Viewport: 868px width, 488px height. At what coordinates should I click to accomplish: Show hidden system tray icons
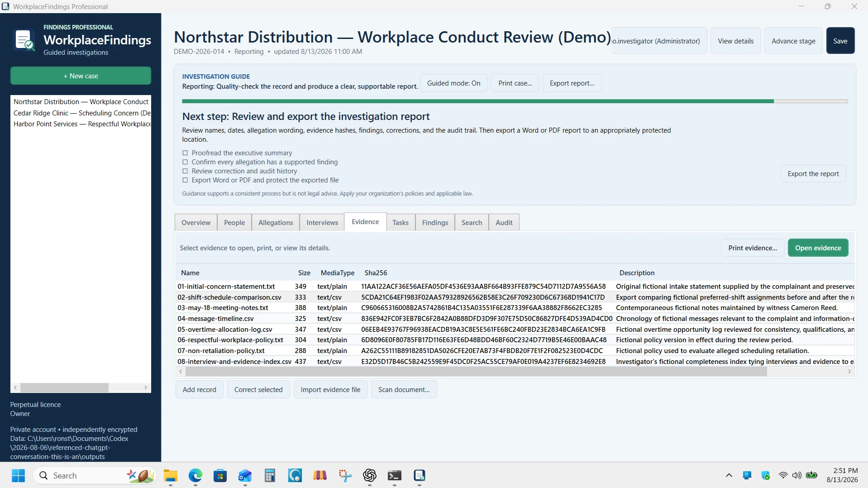(729, 475)
